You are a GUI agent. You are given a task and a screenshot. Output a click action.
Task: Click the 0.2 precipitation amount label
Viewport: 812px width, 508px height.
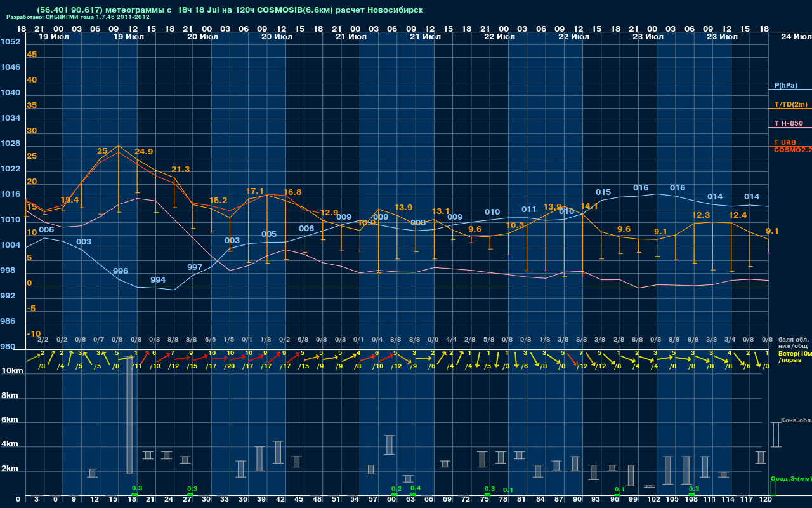click(x=397, y=488)
